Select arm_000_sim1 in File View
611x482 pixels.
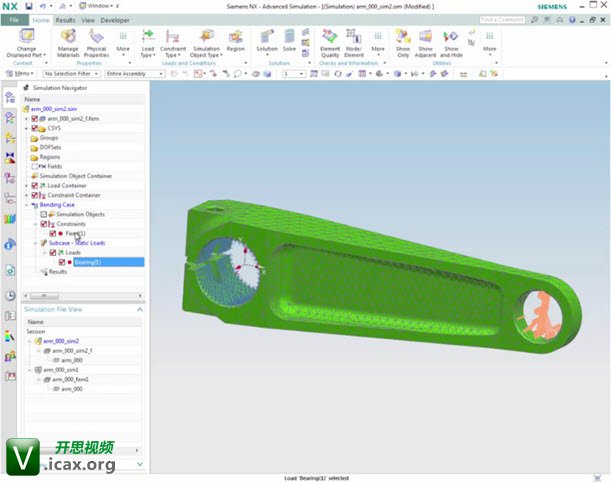click(60, 370)
